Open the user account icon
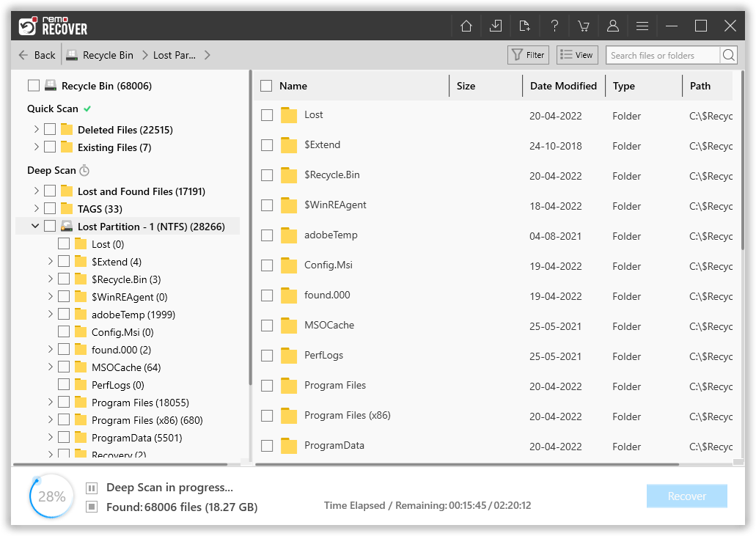Viewport: 756px width, 536px height. pos(613,26)
